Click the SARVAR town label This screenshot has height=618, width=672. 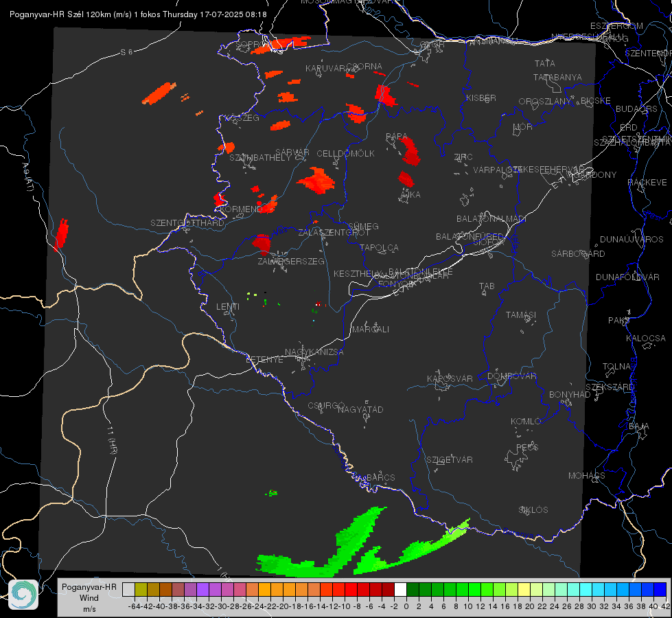(x=292, y=152)
